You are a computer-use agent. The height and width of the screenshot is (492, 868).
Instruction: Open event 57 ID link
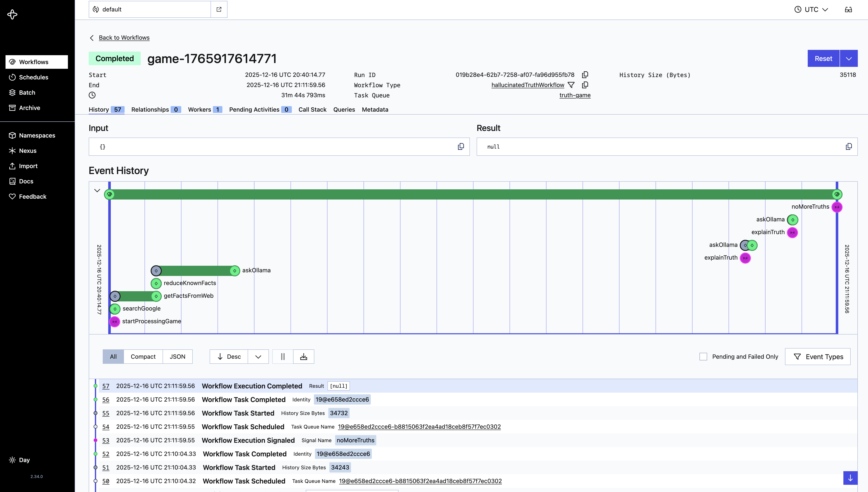[106, 386]
